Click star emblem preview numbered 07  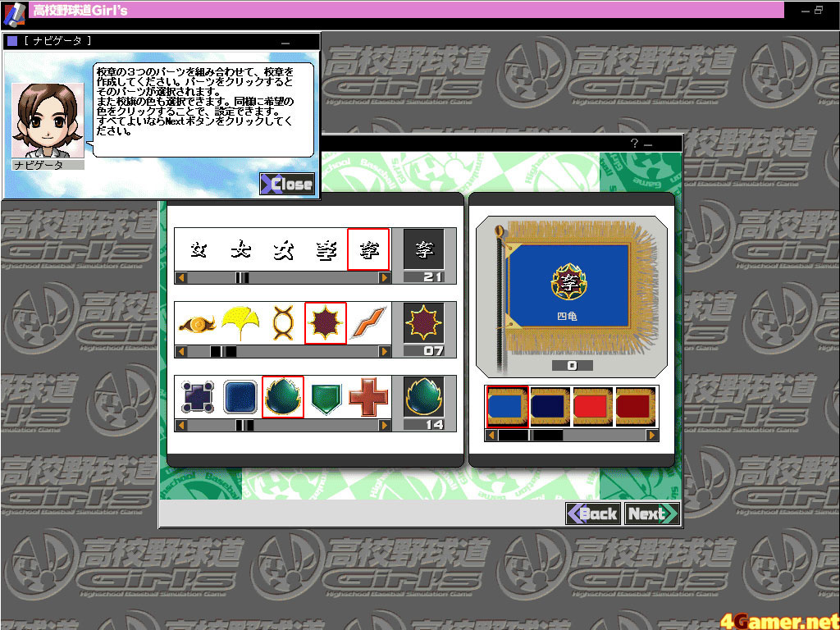424,323
